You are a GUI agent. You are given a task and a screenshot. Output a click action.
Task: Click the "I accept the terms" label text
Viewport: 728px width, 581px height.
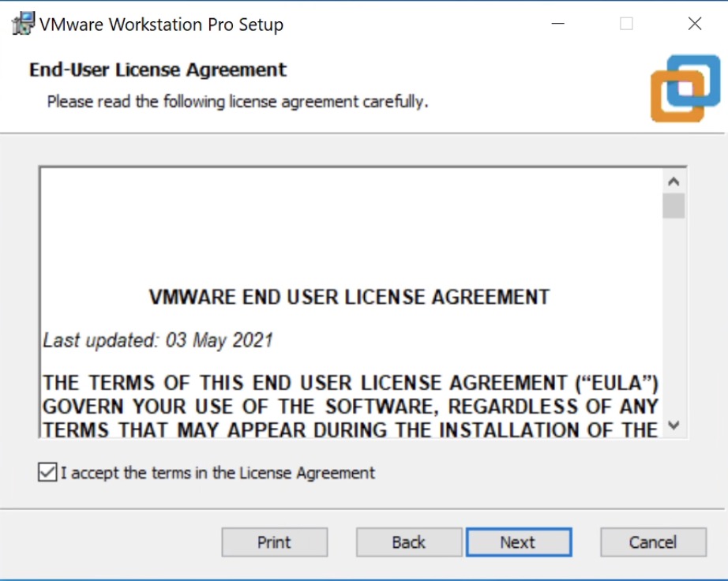click(x=218, y=473)
